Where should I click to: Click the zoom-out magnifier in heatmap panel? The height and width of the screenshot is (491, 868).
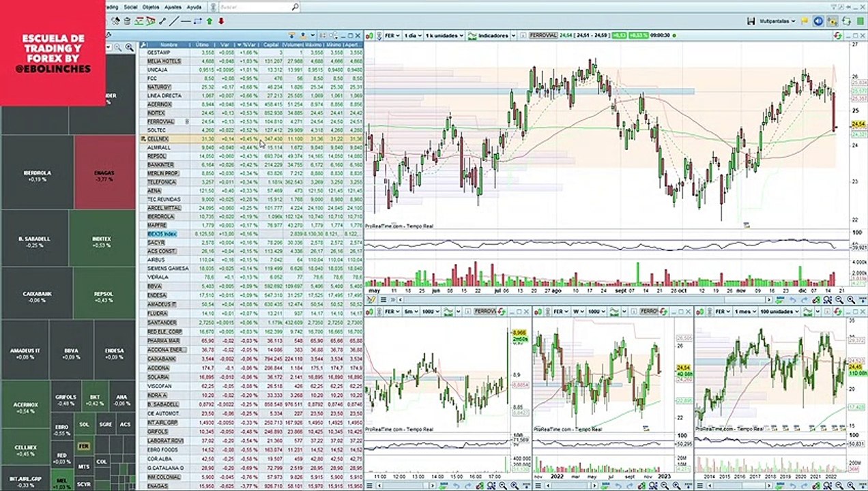118,47
